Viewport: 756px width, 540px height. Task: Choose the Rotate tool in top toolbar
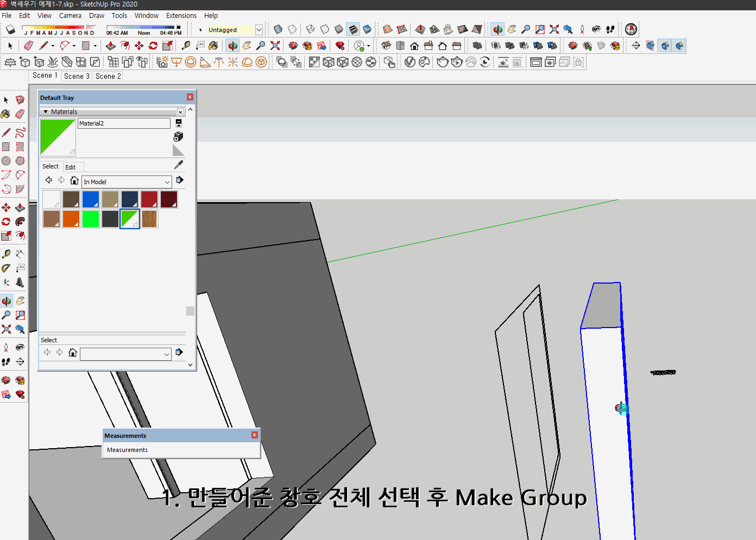click(x=153, y=46)
